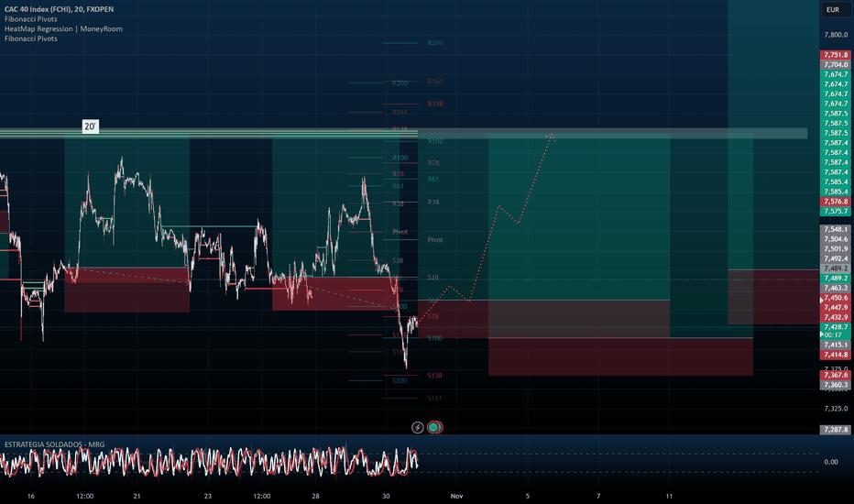Click the 30 date on time axis

(386, 497)
